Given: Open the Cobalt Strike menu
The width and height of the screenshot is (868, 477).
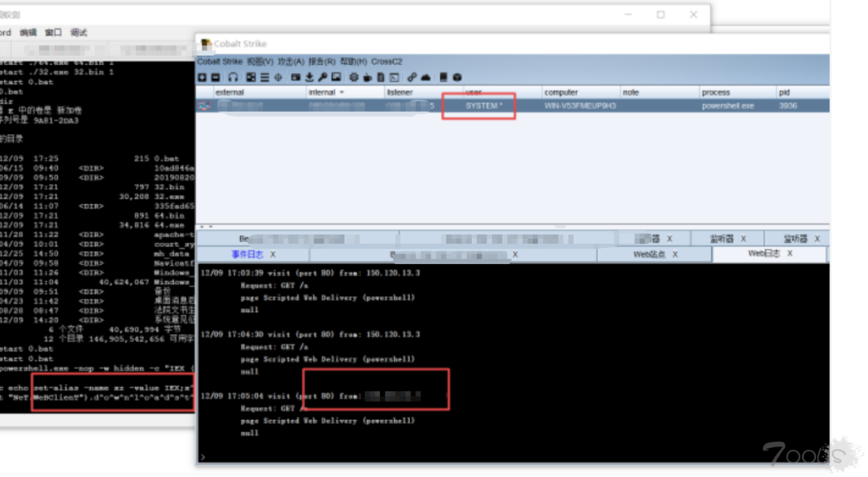Looking at the screenshot, I should (219, 62).
